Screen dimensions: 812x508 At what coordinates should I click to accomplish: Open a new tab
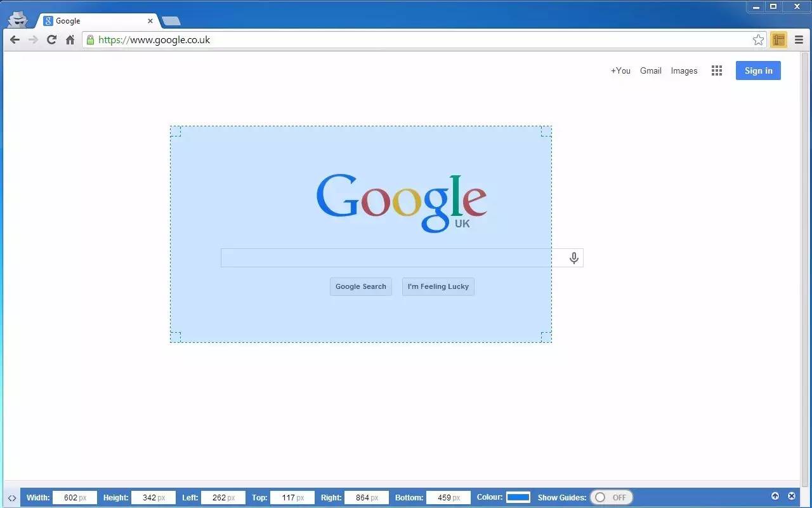tap(171, 21)
